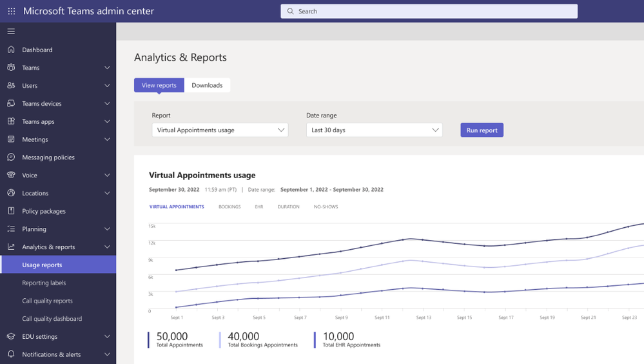Click the 50,000 Total Appointments legend
The image size is (644, 364).
(176, 339)
